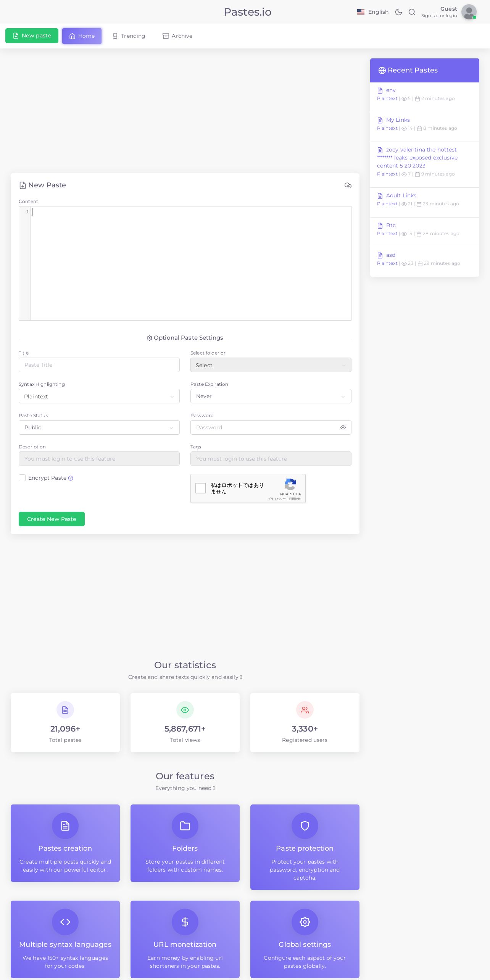Open the Trending tab
This screenshot has height=980, width=490.
pos(129,36)
